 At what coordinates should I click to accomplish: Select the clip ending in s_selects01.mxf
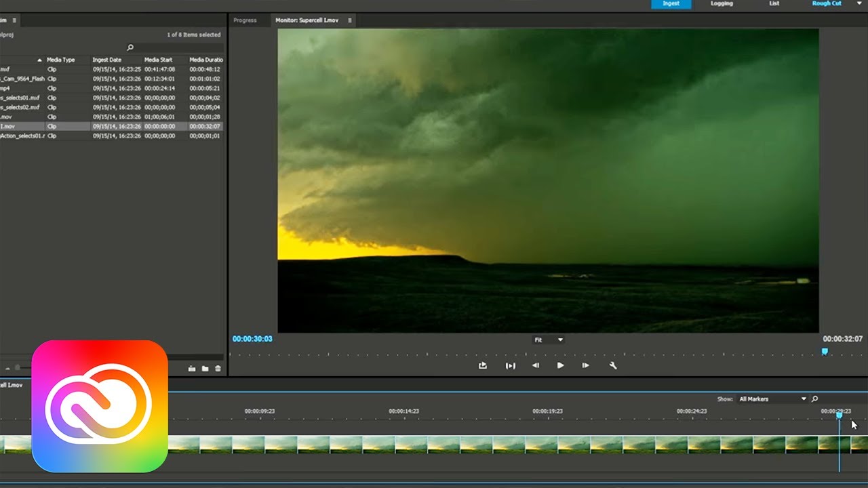pyautogui.click(x=111, y=98)
